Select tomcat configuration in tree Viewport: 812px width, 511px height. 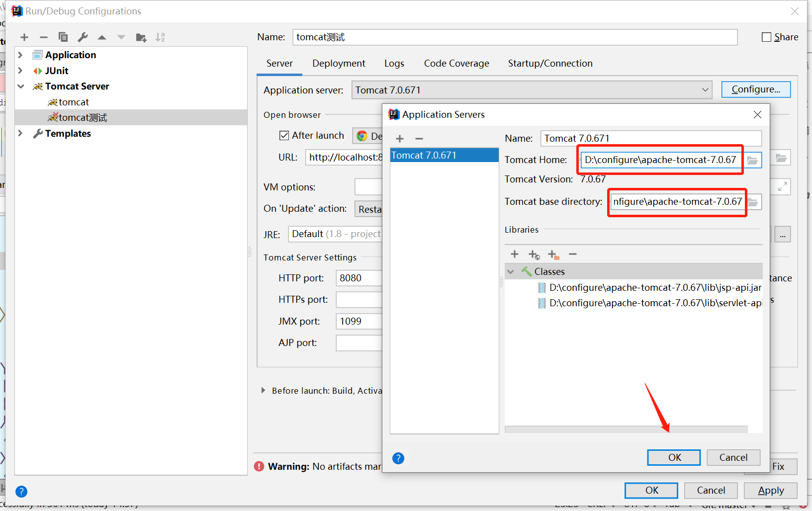(x=74, y=102)
